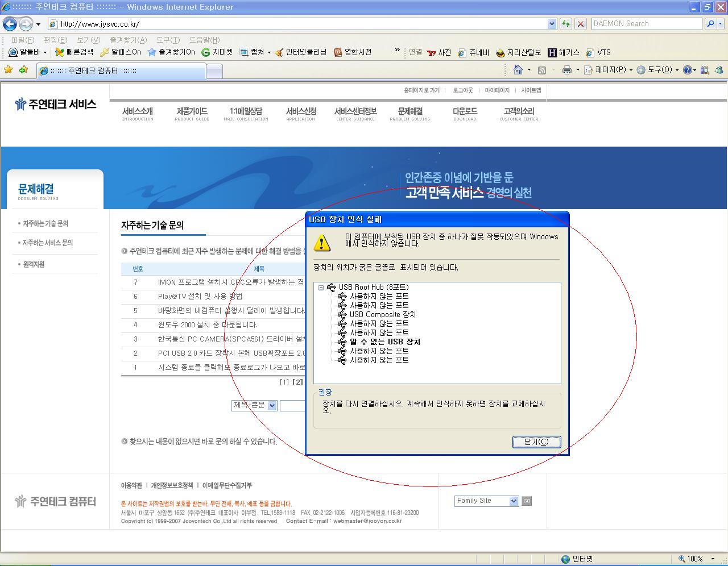
Task: Select 알 수 없는 USB 장치 tree item
Action: [384, 342]
